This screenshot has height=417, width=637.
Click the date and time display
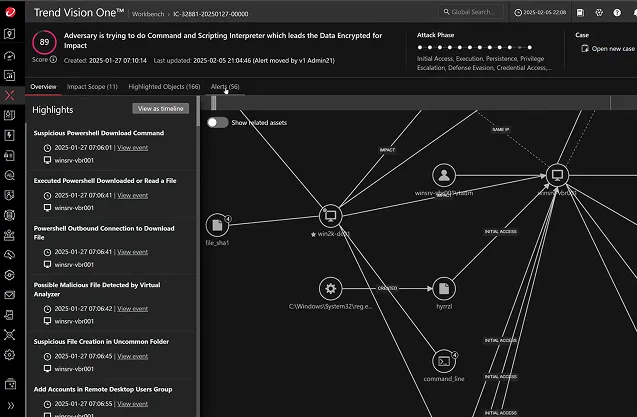click(543, 12)
